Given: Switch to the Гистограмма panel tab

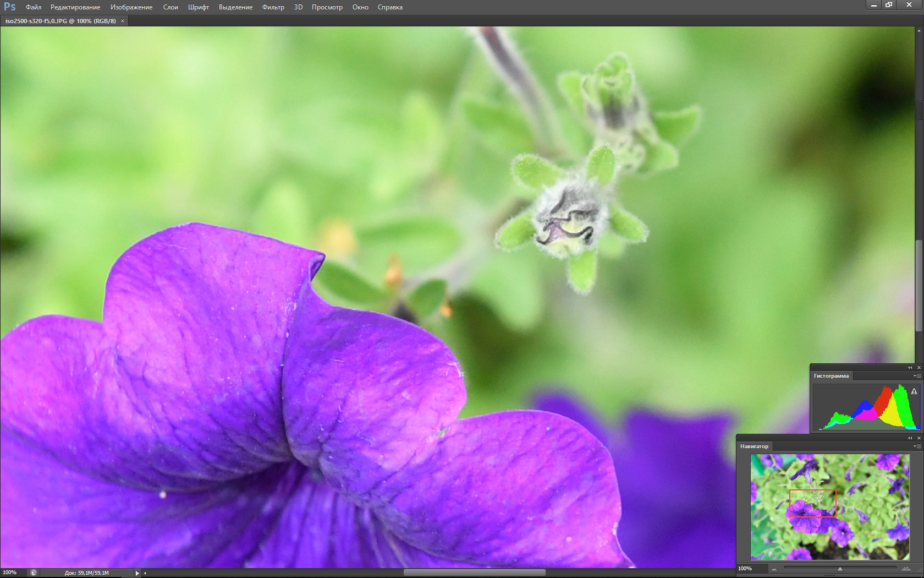Looking at the screenshot, I should tap(831, 376).
